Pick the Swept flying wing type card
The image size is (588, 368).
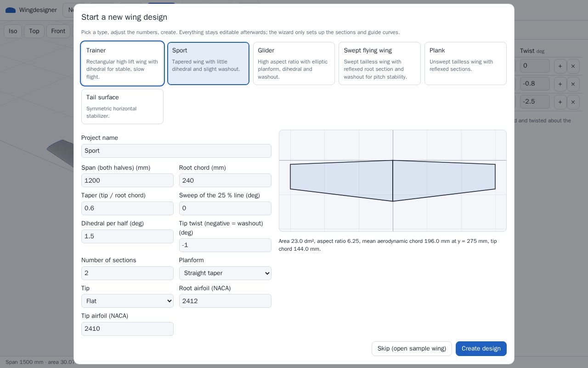pyautogui.click(x=379, y=63)
